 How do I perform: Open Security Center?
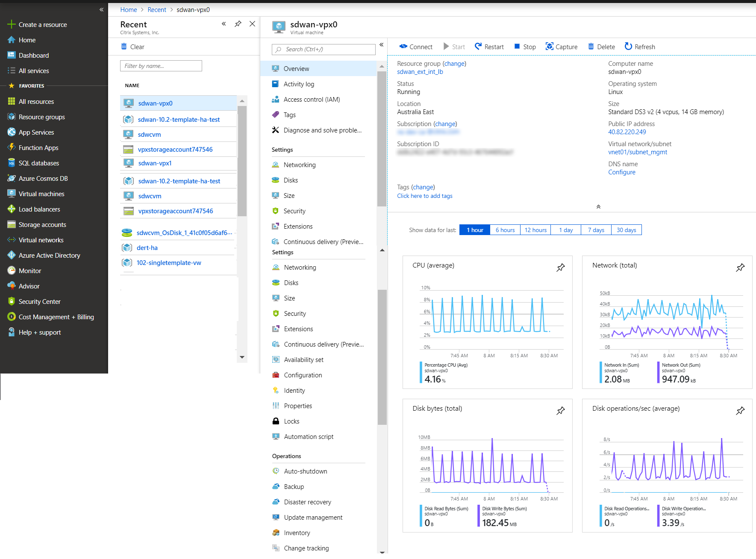click(x=40, y=301)
